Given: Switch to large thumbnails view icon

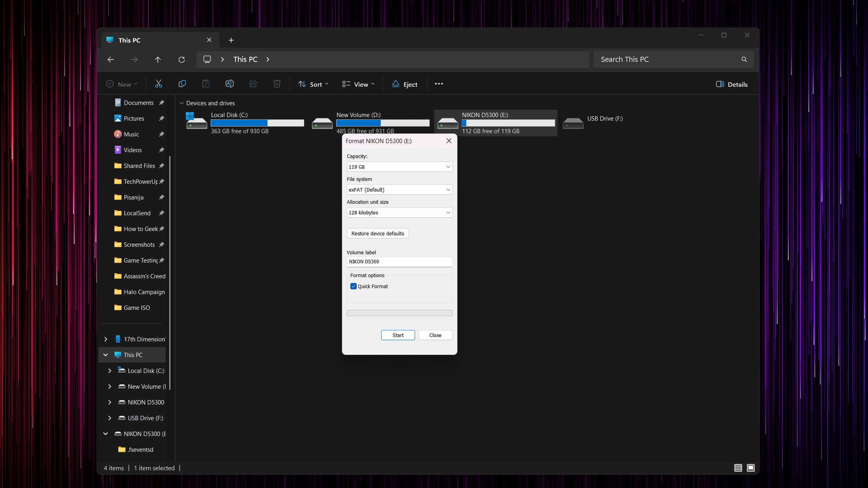Looking at the screenshot, I should (x=751, y=468).
